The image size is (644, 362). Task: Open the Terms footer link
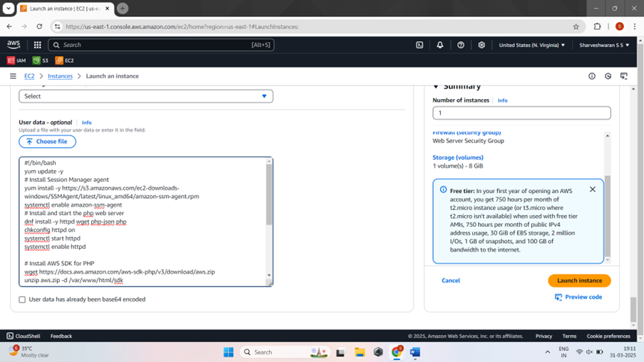point(569,336)
